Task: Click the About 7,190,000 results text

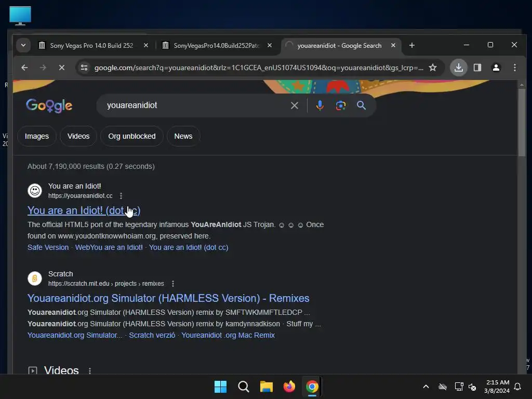Action: tap(91, 167)
